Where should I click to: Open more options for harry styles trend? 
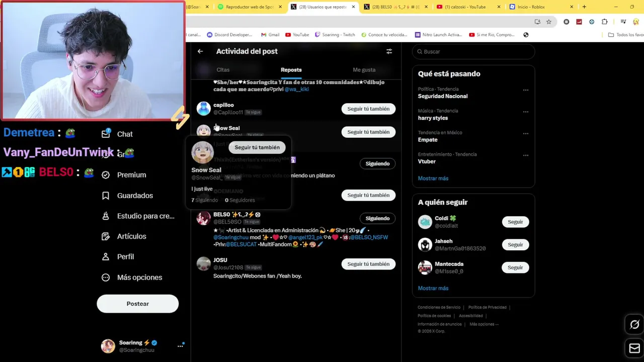(x=525, y=112)
